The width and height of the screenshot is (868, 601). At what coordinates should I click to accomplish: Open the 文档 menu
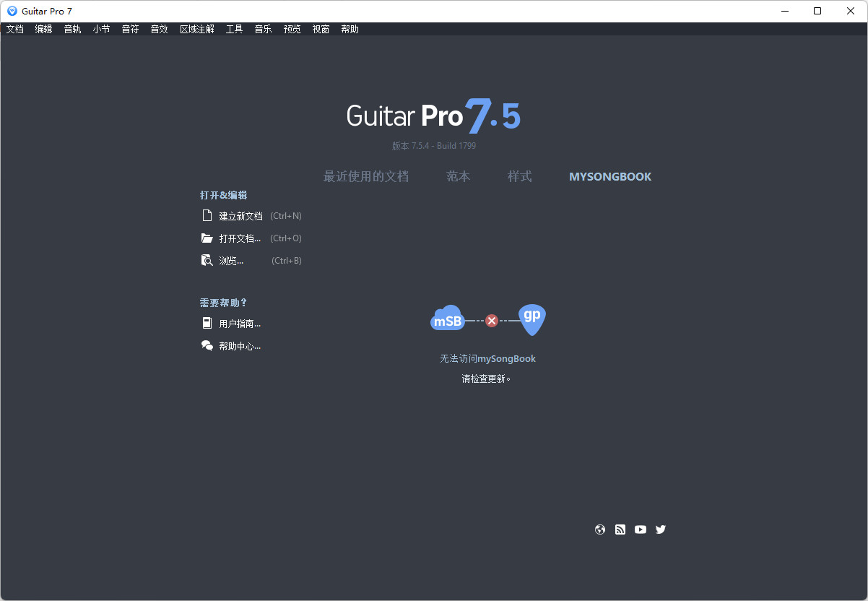(15, 30)
